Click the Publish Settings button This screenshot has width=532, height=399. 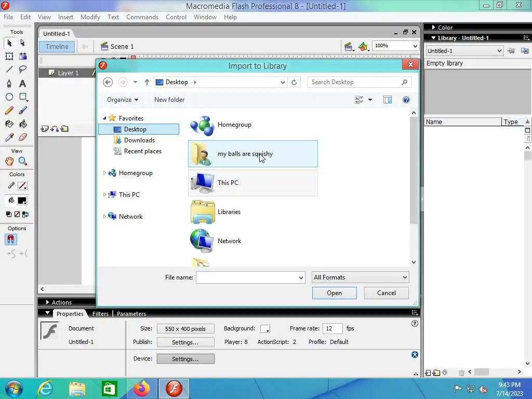pos(185,342)
